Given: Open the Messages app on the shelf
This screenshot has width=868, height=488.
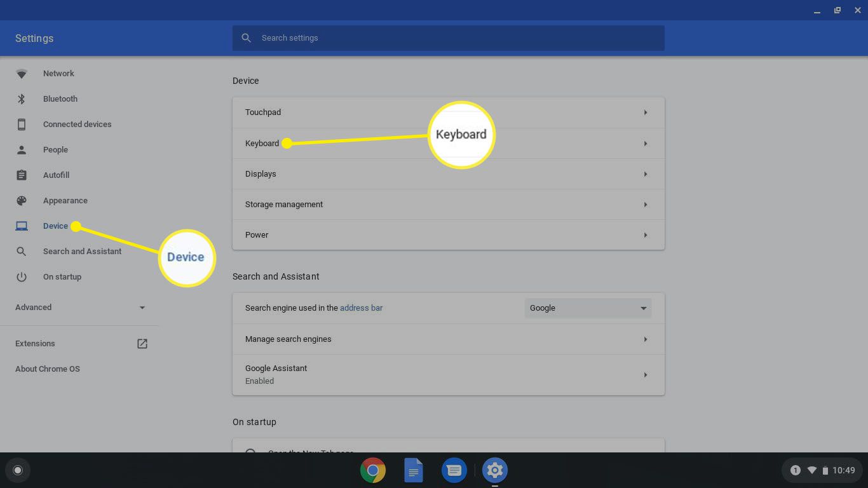Looking at the screenshot, I should click(454, 470).
